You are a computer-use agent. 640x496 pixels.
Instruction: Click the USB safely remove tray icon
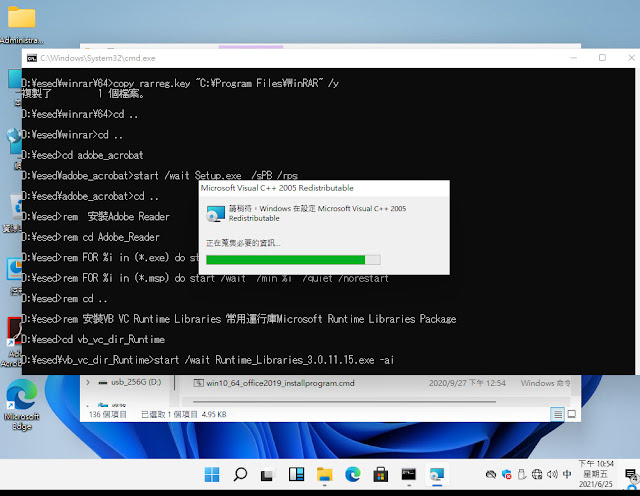[522, 474]
